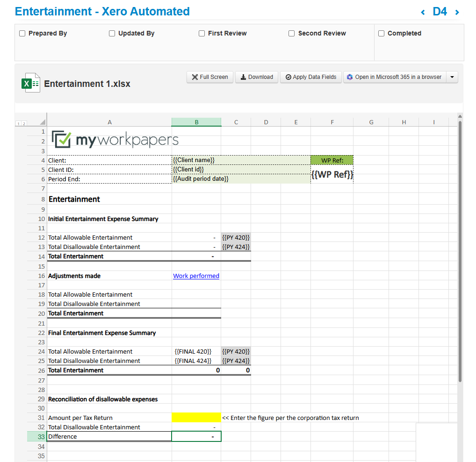Select column B header
The image size is (476, 462).
point(196,122)
